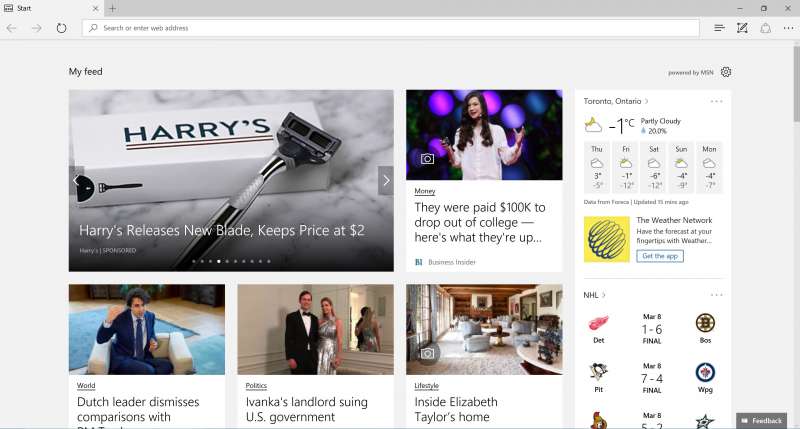The height and width of the screenshot is (429, 800).
Task: Click the Dutch leader article photo
Action: point(147,330)
